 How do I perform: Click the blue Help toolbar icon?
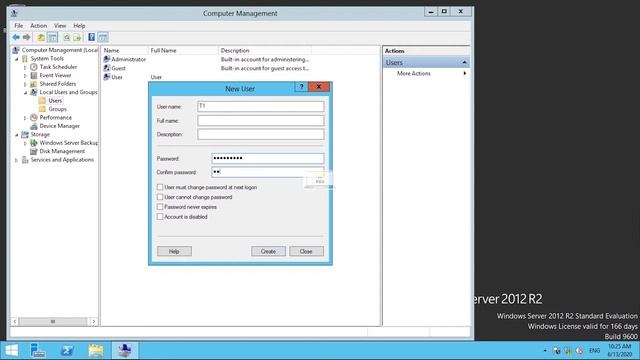coord(92,38)
